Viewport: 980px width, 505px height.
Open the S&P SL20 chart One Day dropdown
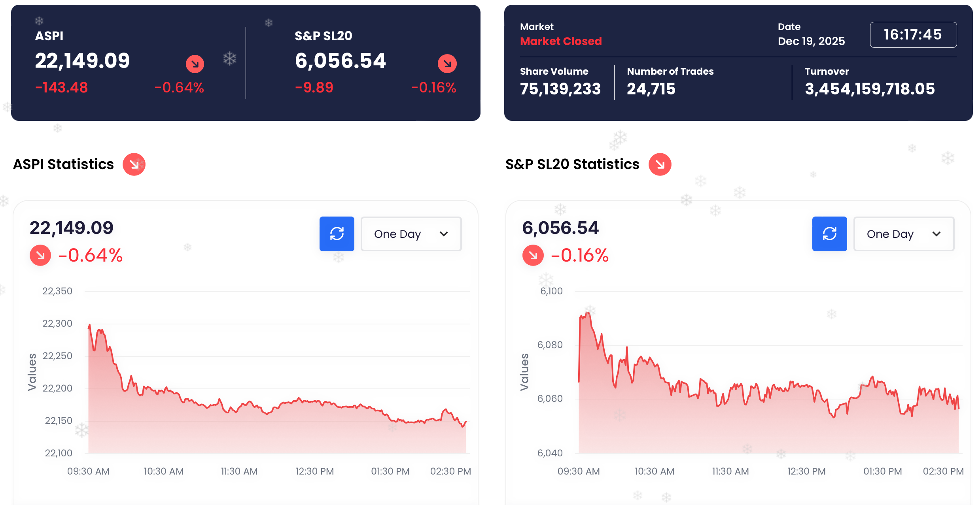pyautogui.click(x=904, y=234)
